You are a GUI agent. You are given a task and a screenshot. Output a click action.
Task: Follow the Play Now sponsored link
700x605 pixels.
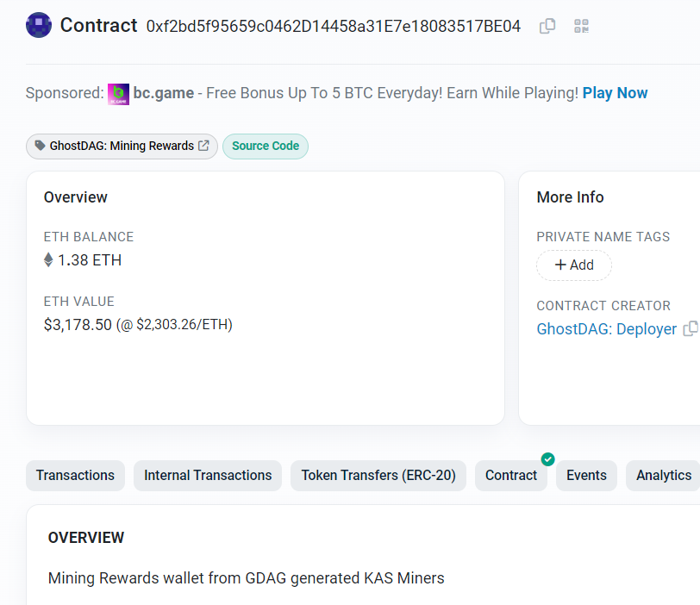615,93
